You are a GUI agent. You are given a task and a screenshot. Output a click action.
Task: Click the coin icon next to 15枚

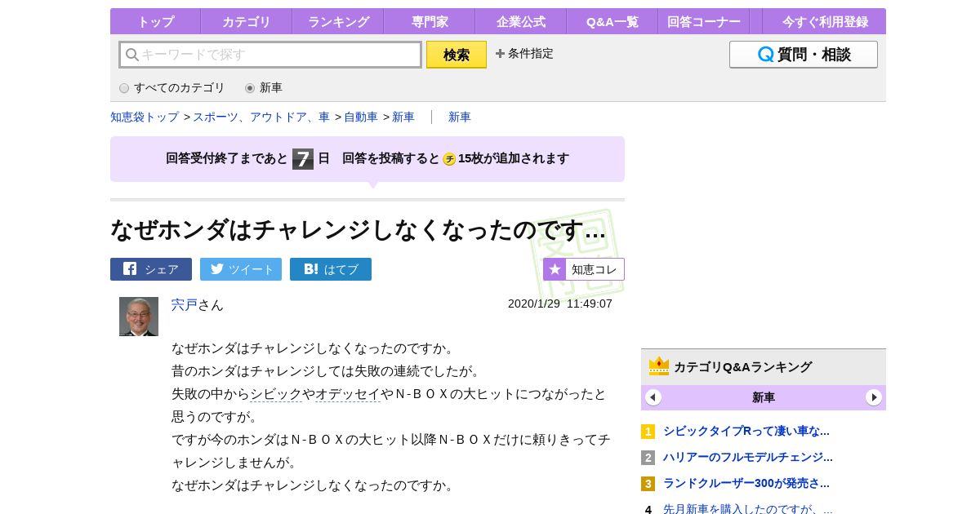(449, 159)
